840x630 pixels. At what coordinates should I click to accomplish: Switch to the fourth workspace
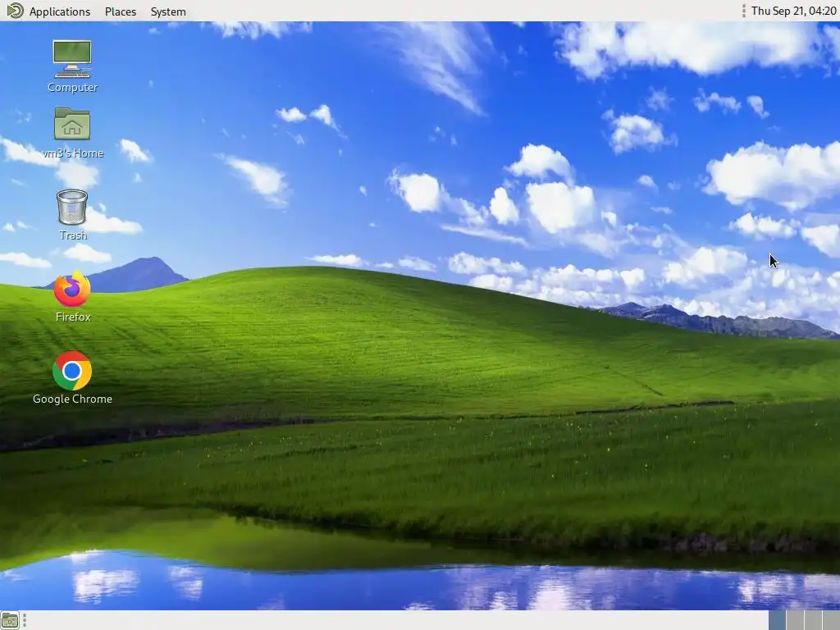click(832, 620)
